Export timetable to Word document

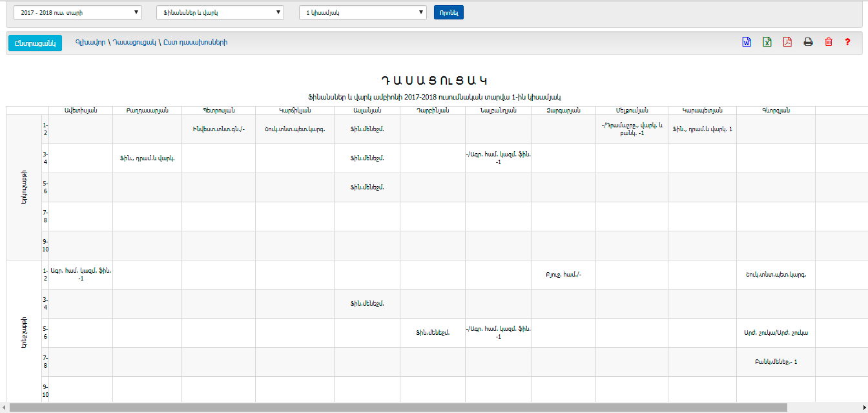[746, 42]
